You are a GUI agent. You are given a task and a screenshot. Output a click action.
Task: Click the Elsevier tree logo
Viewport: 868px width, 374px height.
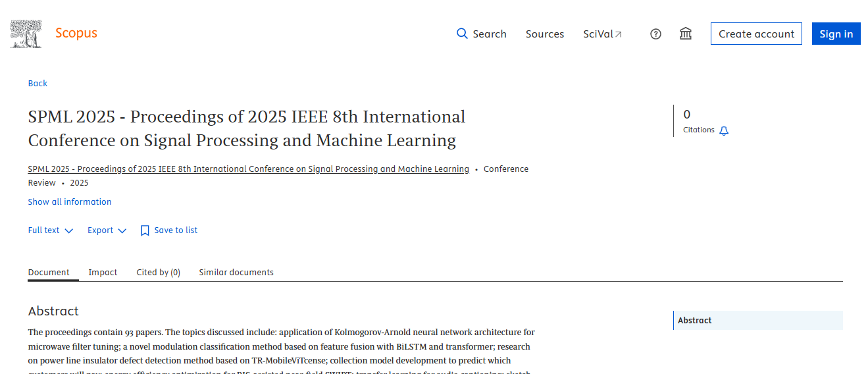(x=26, y=34)
